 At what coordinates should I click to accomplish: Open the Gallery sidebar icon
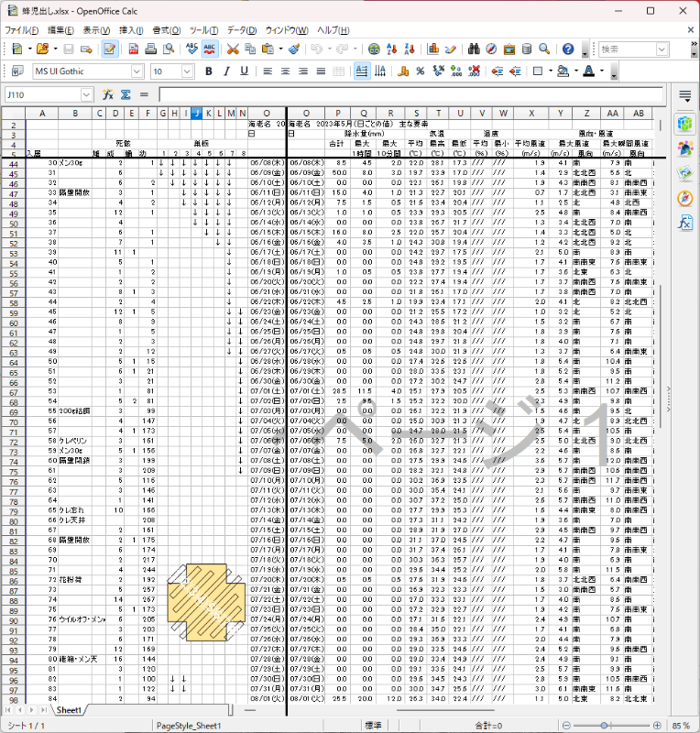point(684,173)
